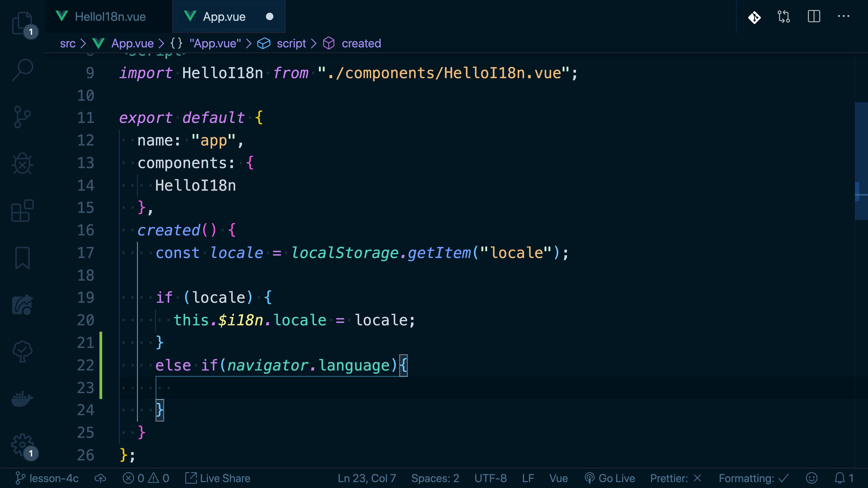Image resolution: width=868 pixels, height=488 pixels.
Task: Click "getItem" method call on line 17
Action: click(x=439, y=253)
